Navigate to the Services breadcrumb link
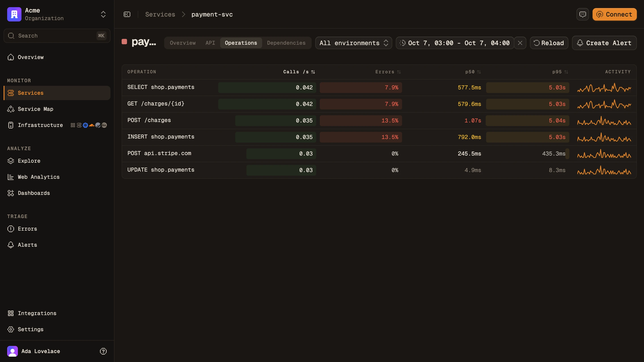Viewport: 644px width, 362px height. coord(160,15)
